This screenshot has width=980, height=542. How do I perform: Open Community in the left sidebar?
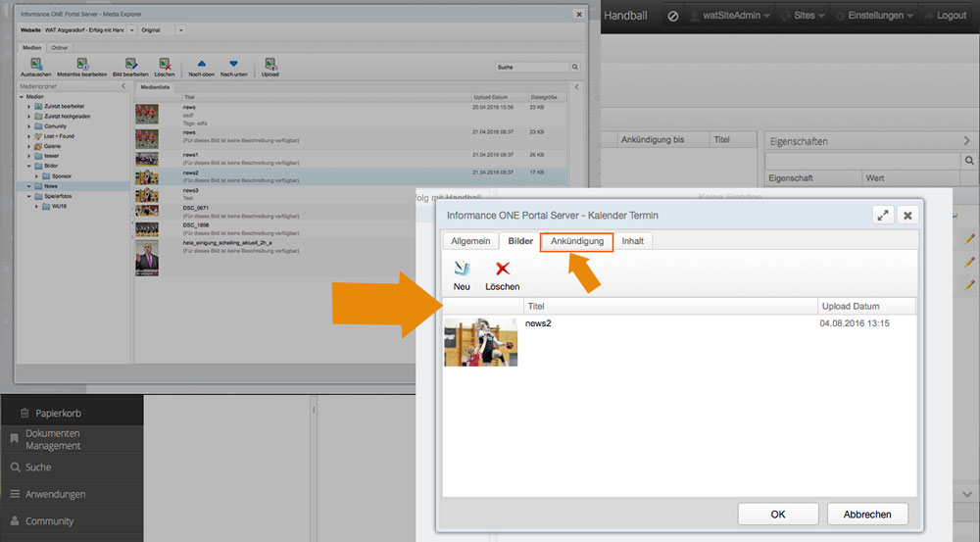(72, 520)
